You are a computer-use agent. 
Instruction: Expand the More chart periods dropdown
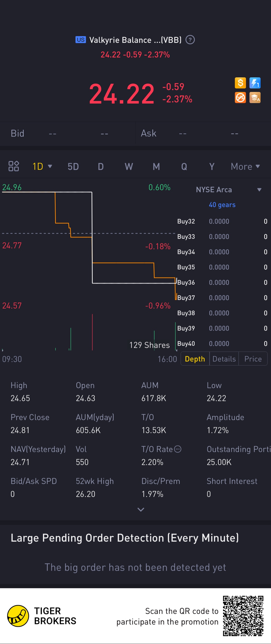pos(245,166)
